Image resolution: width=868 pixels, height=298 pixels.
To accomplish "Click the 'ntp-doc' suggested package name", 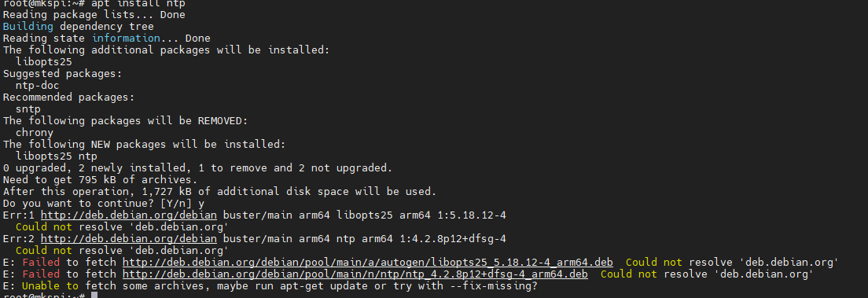I will click(38, 85).
